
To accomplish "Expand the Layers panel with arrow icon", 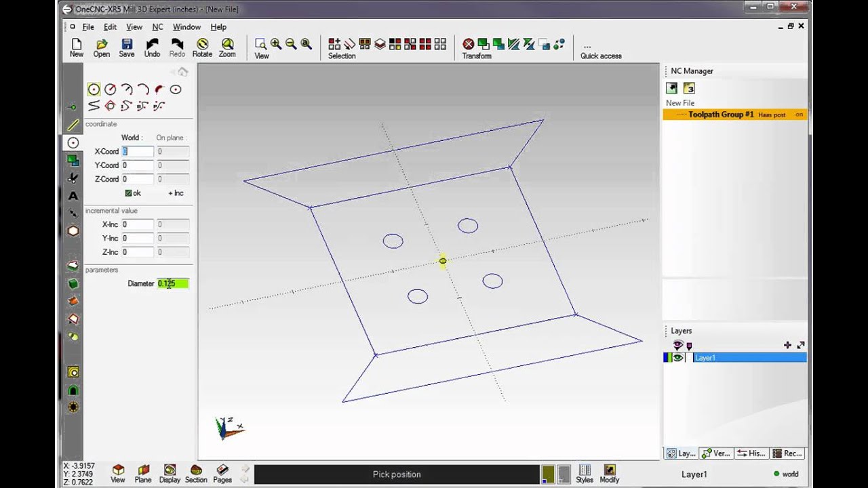I will click(x=801, y=345).
